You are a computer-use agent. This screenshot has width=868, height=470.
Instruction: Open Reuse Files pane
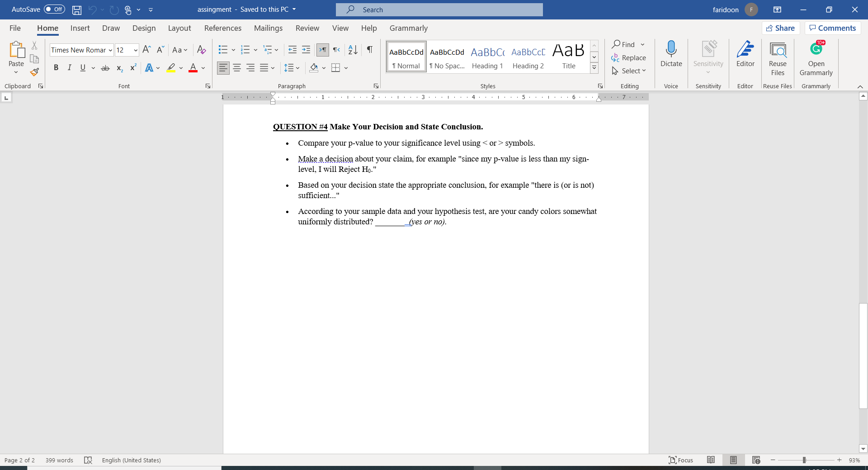(778, 58)
